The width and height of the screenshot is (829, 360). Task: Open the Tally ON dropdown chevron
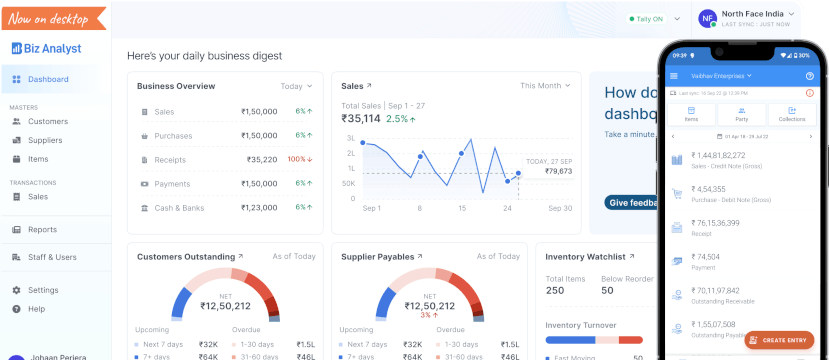pos(677,19)
